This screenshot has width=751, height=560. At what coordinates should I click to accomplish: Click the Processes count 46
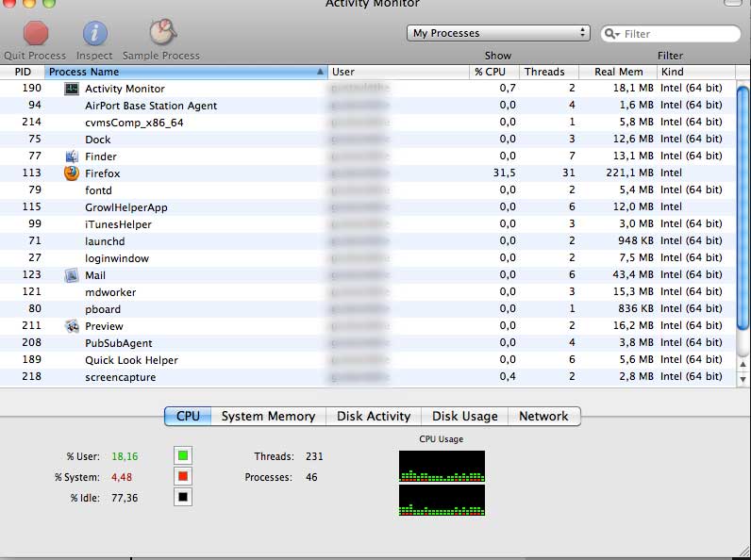click(x=311, y=477)
